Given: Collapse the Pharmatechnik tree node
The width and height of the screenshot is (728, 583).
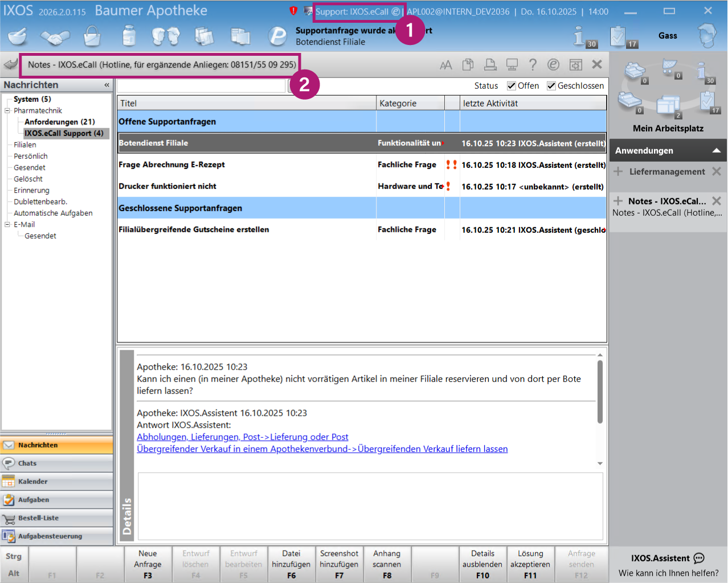Looking at the screenshot, I should 7,110.
